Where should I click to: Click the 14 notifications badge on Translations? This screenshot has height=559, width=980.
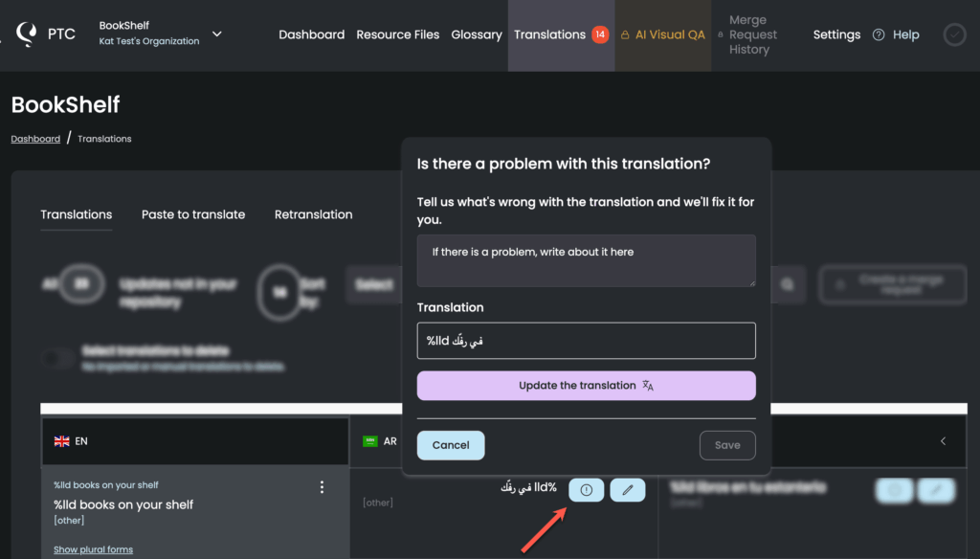600,34
